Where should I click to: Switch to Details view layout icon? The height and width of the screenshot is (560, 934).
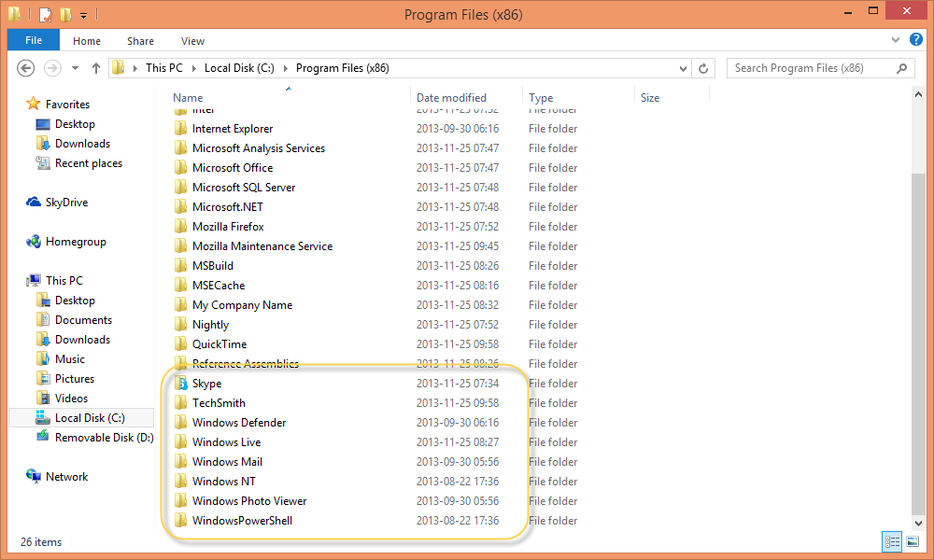(x=892, y=541)
